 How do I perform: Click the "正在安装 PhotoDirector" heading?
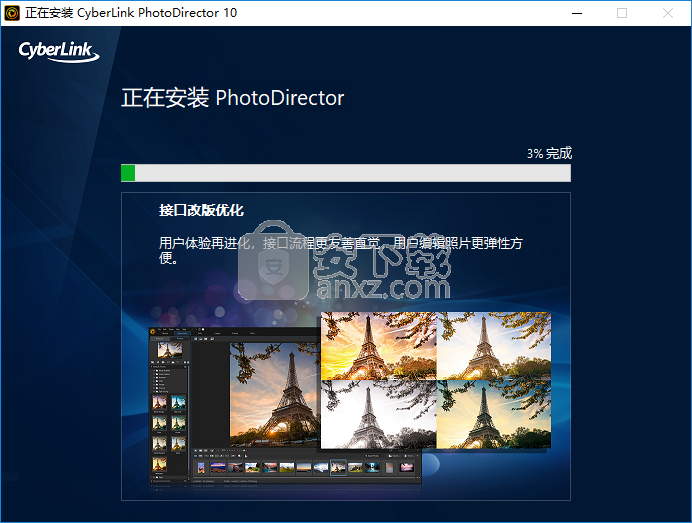coord(233,98)
